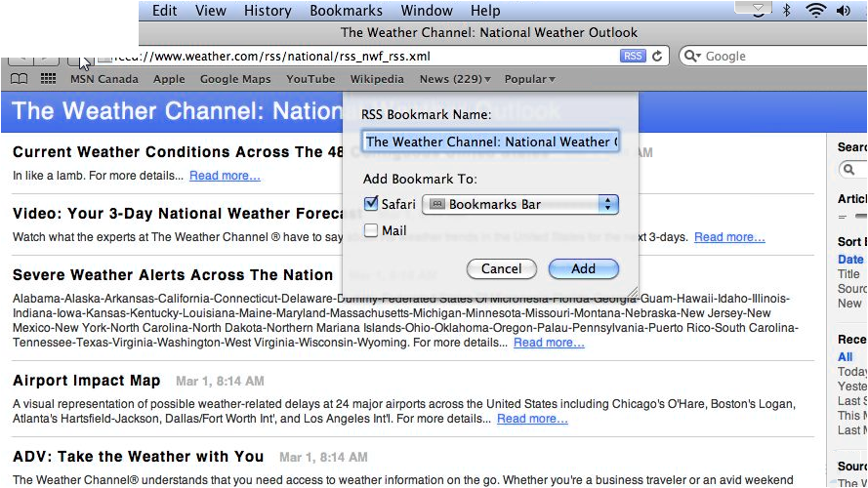
Task: Filter recent articles to Today
Action: (852, 371)
